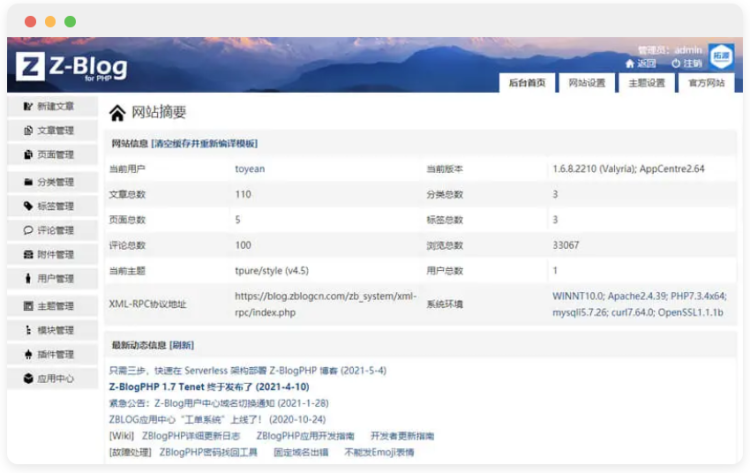The image size is (750, 473).
Task: Click the 系统环境 label cell
Action: 445,304
